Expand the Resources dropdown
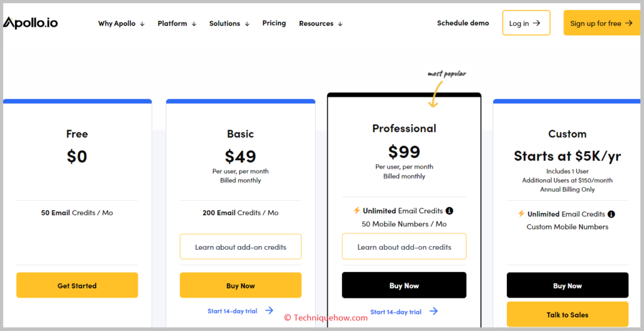The image size is (644, 331). pos(321,24)
